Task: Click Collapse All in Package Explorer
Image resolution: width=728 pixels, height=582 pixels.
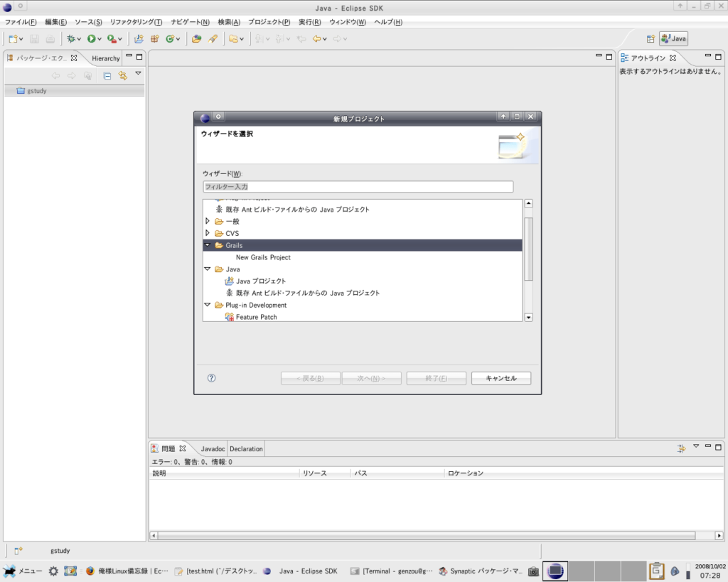Action: 107,76
